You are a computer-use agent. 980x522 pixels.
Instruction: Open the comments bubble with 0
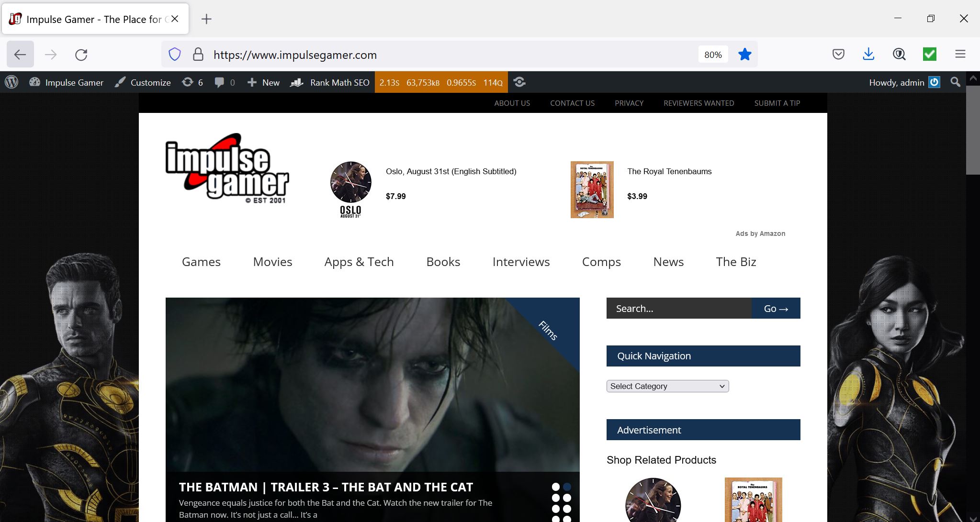click(x=225, y=82)
